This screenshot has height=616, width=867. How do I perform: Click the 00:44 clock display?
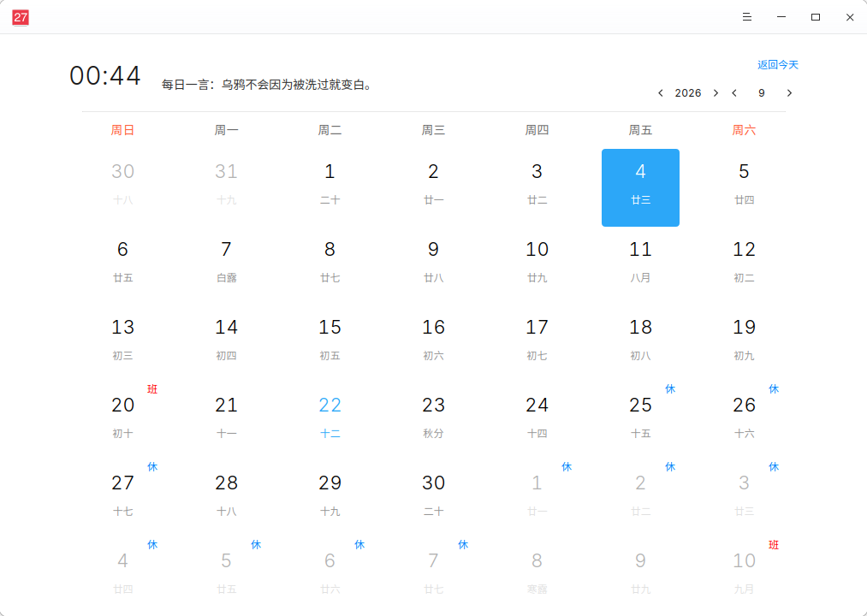(105, 76)
